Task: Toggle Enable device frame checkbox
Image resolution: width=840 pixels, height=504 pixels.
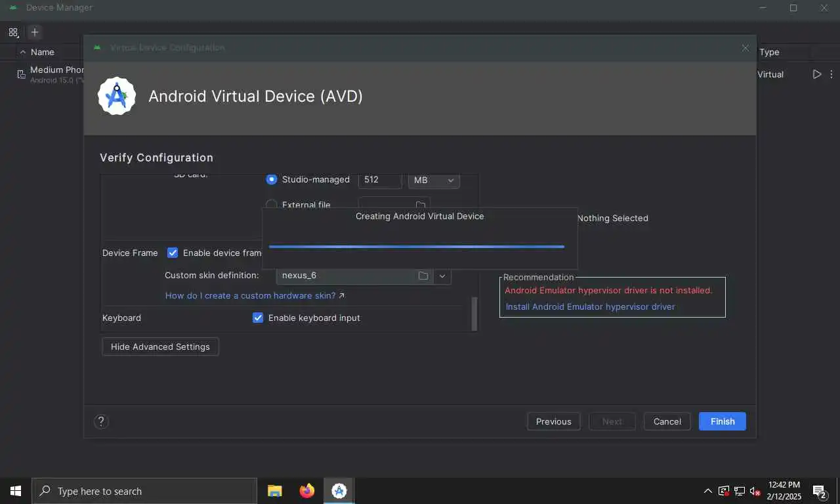Action: [173, 253]
